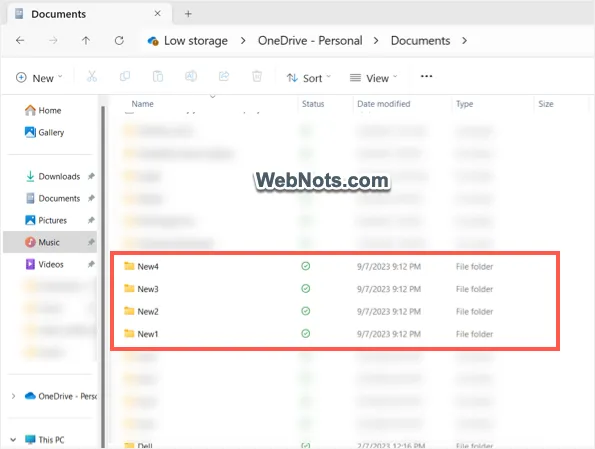Click the Documents breadcrumb segment
595x449 pixels.
(x=420, y=41)
